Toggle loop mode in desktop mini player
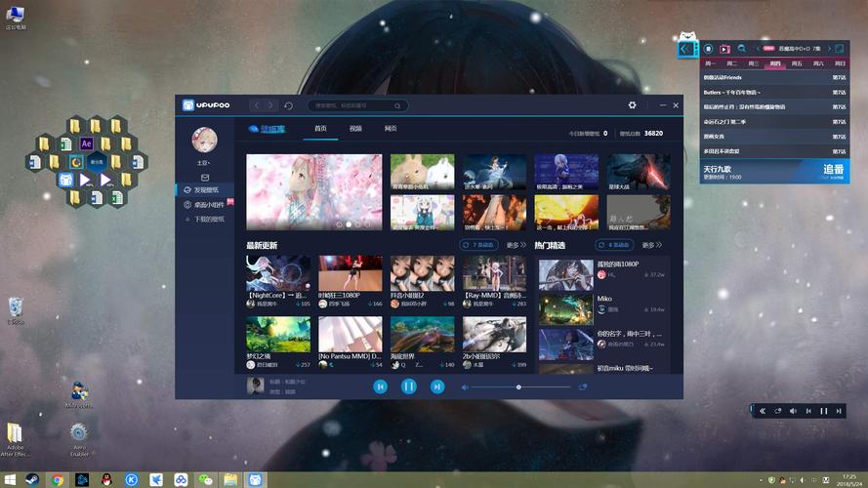 pos(778,411)
